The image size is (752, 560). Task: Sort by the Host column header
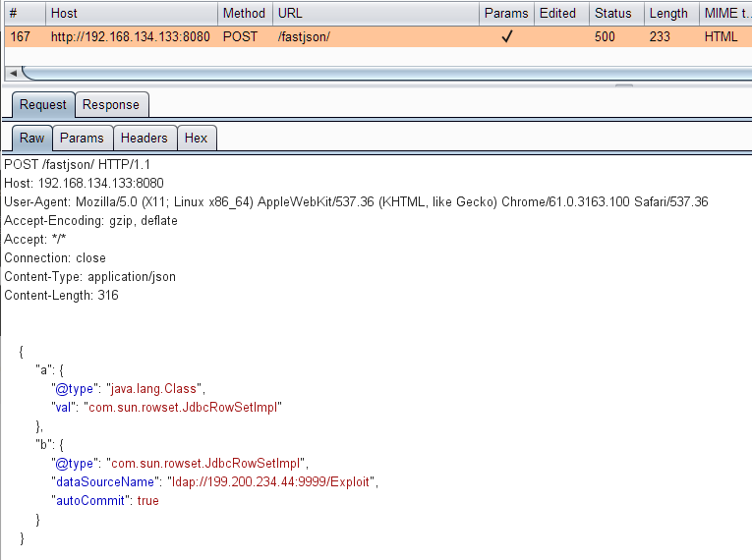point(132,14)
